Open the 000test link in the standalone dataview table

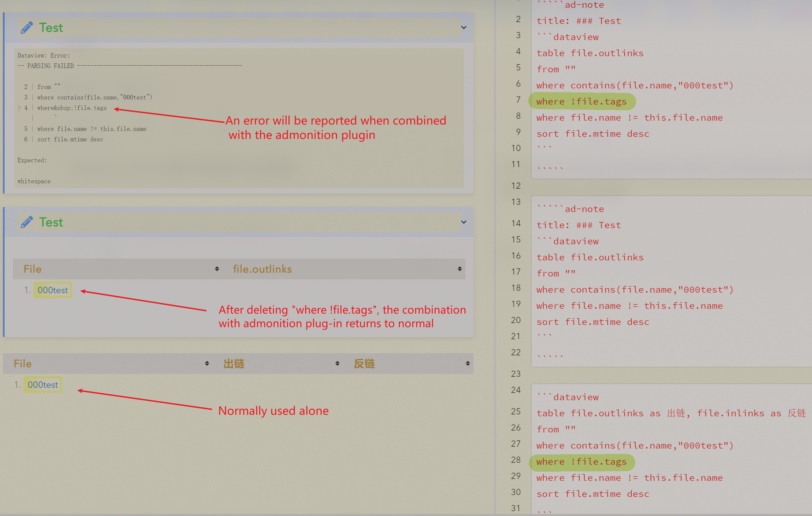pos(43,385)
